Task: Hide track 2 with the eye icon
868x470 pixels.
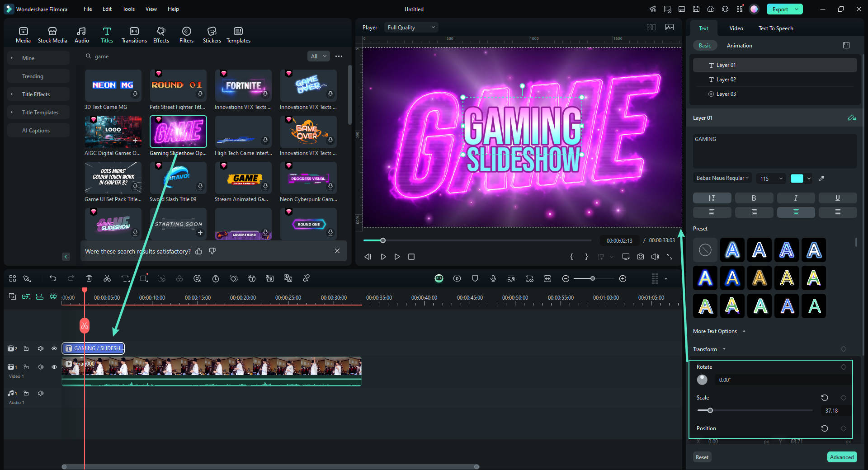Action: click(54, 348)
